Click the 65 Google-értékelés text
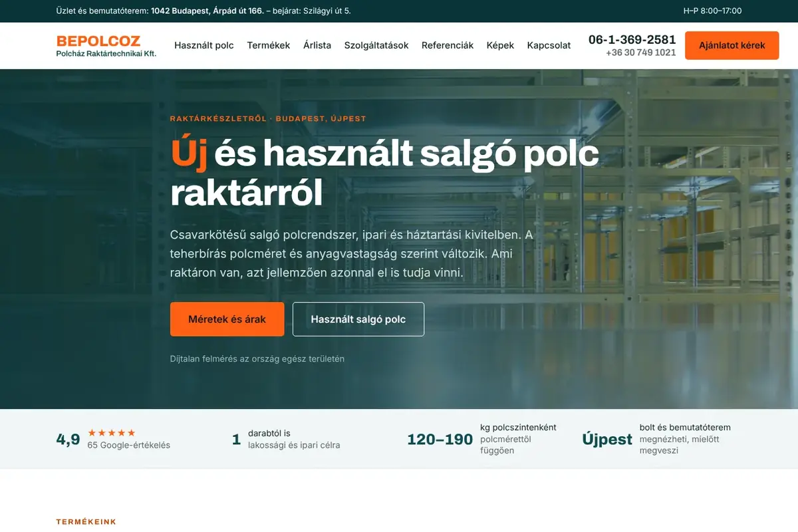 coord(129,445)
